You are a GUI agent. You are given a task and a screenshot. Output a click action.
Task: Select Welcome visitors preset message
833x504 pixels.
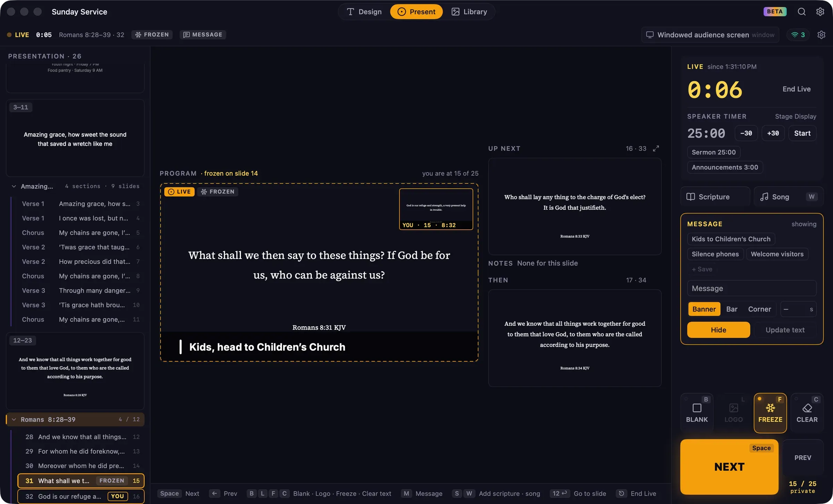777,254
